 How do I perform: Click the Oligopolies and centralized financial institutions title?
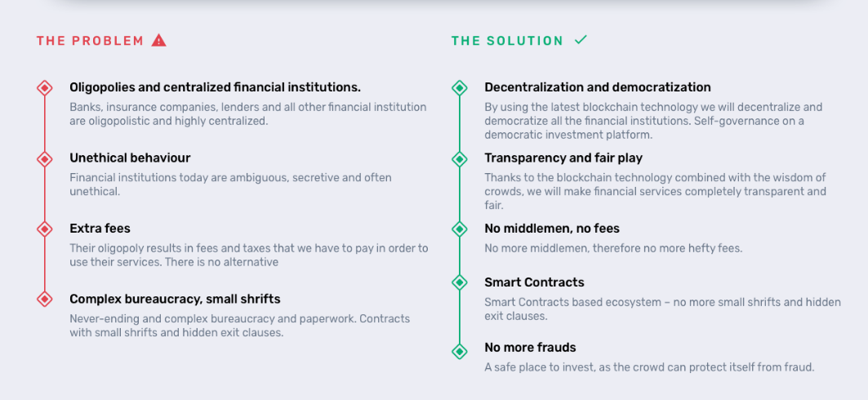pos(216,87)
